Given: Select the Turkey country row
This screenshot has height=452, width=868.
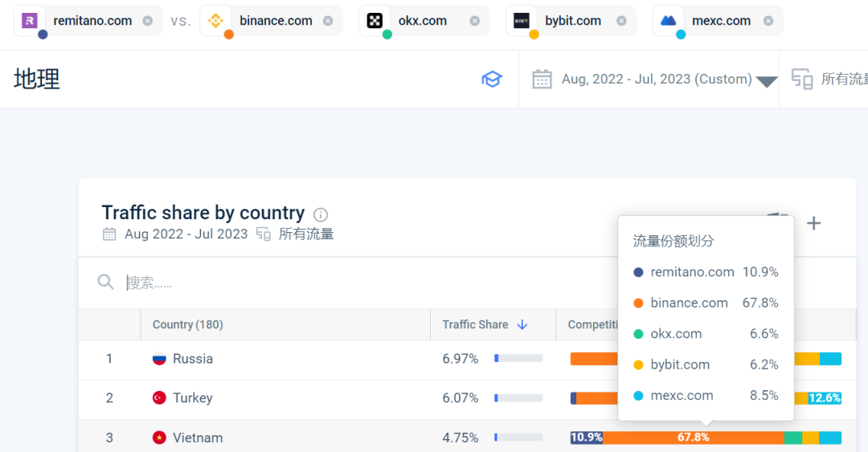Looking at the screenshot, I should pos(193,398).
